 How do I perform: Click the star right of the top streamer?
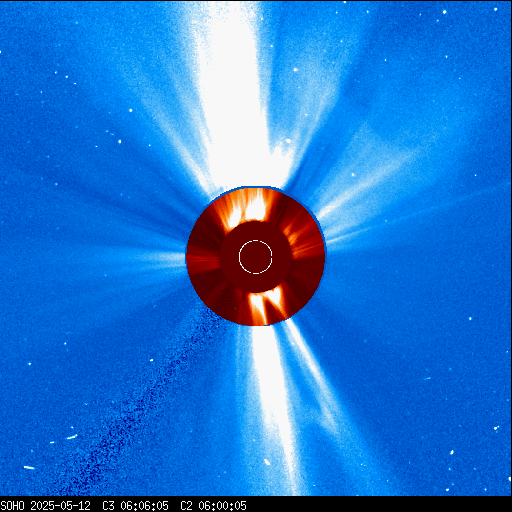[295, 70]
